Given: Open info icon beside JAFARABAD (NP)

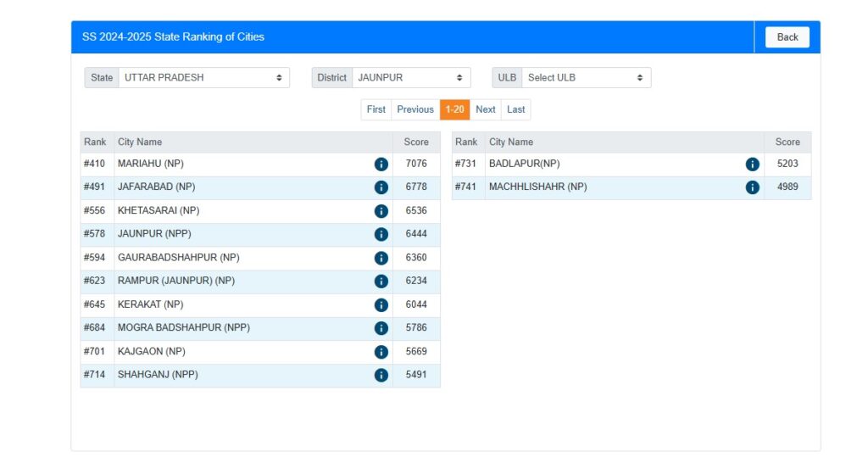Looking at the screenshot, I should click(x=381, y=187).
